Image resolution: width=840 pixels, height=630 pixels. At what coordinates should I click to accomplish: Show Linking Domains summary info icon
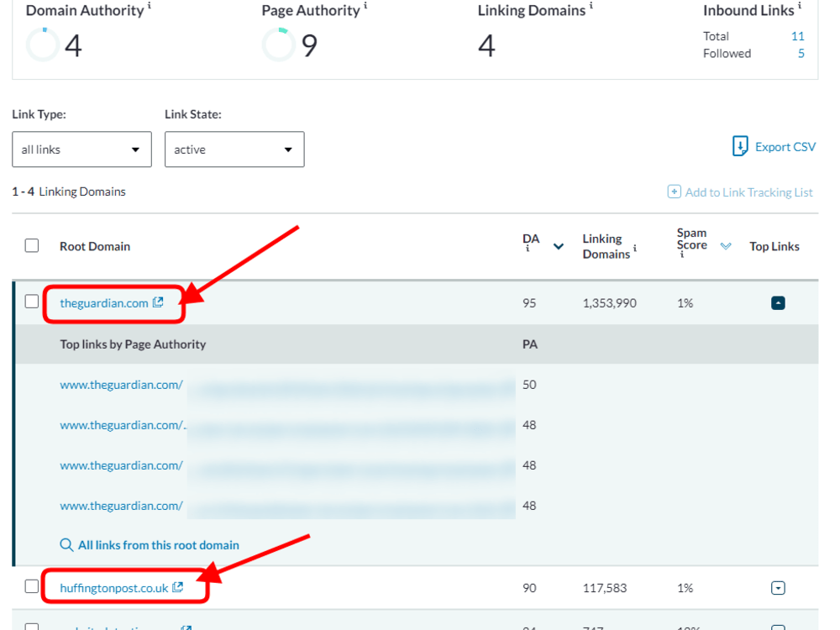tap(591, 6)
